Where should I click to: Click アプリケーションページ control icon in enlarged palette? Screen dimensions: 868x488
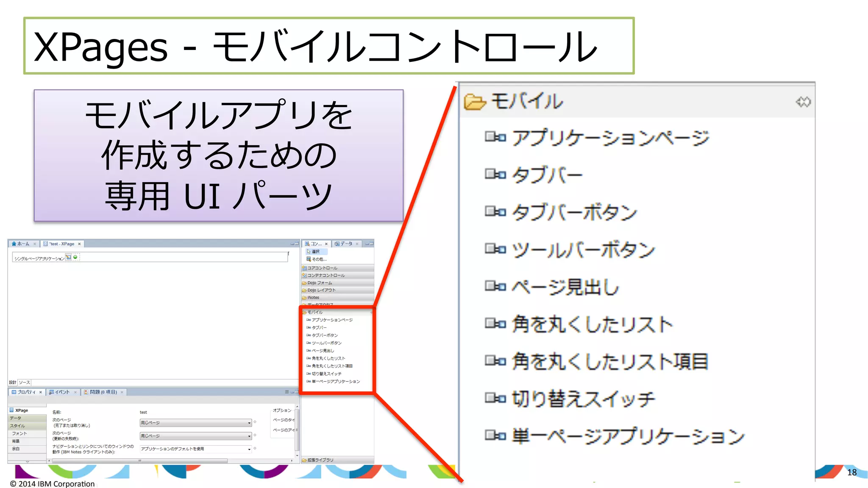click(495, 137)
